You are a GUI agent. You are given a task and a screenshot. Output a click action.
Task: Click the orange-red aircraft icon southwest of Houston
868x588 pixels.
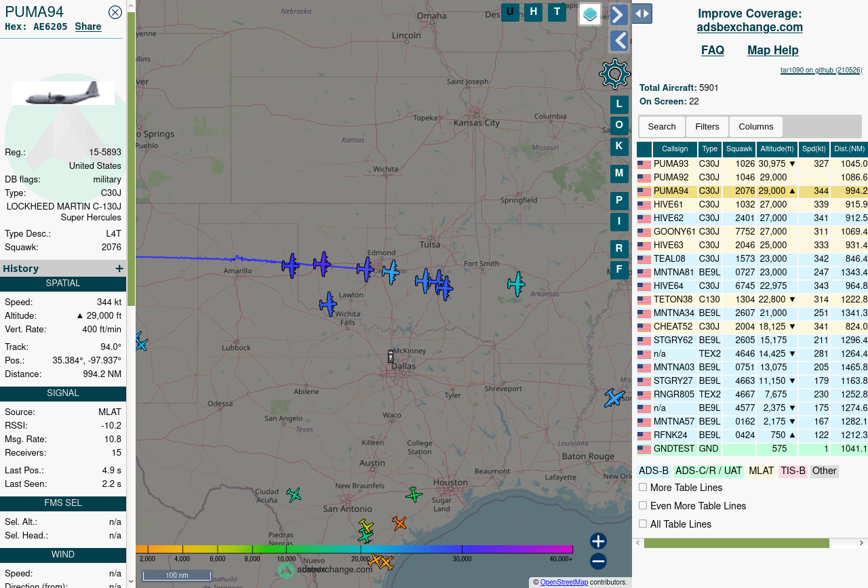coord(399,523)
